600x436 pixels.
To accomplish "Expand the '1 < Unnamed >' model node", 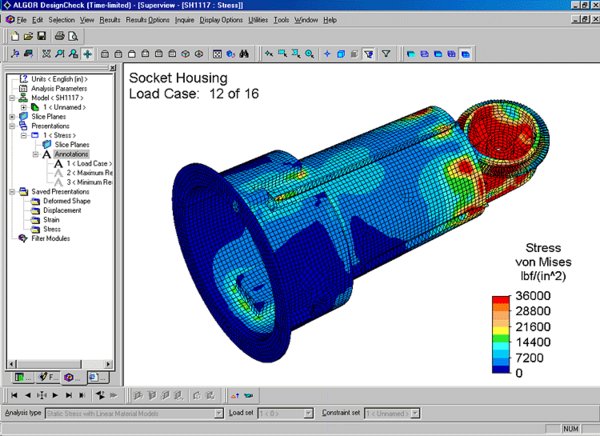I will coord(22,107).
